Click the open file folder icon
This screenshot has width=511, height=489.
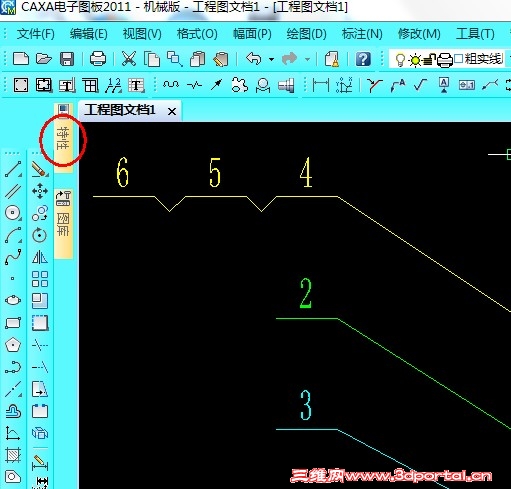click(44, 59)
